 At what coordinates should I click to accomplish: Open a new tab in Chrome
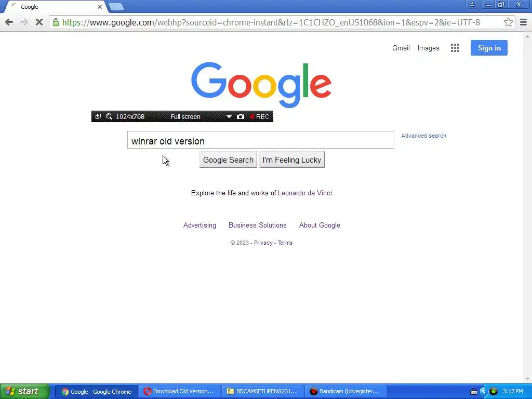(x=116, y=6)
